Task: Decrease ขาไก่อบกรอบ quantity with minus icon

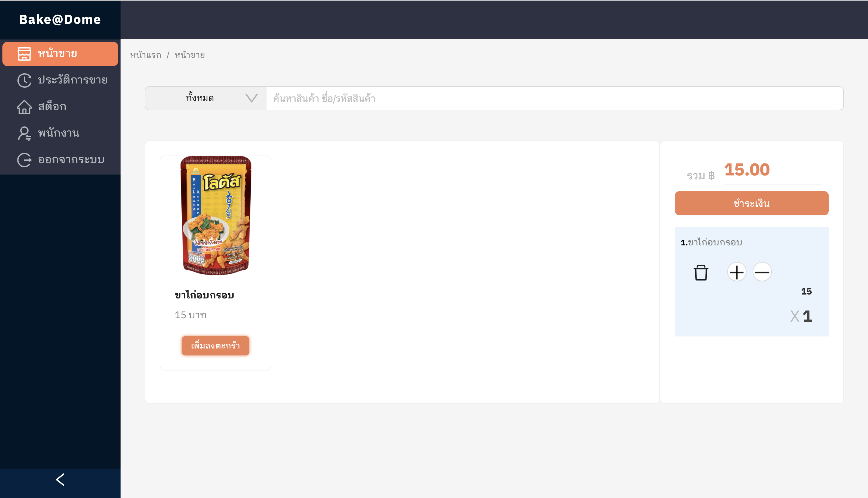Action: (762, 272)
